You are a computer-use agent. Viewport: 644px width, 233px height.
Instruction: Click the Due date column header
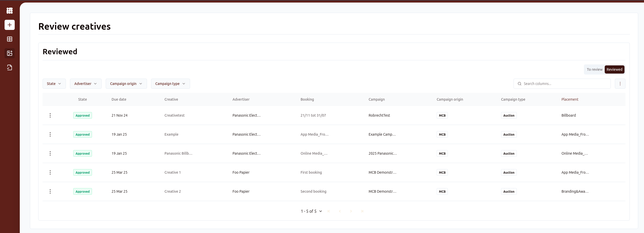tap(119, 99)
